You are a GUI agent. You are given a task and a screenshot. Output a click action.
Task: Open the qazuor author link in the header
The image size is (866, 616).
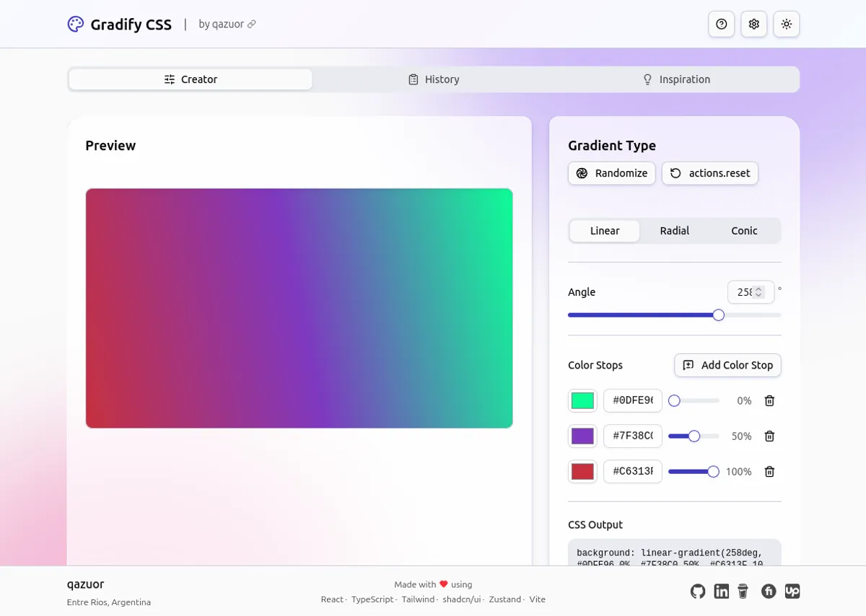(x=226, y=24)
